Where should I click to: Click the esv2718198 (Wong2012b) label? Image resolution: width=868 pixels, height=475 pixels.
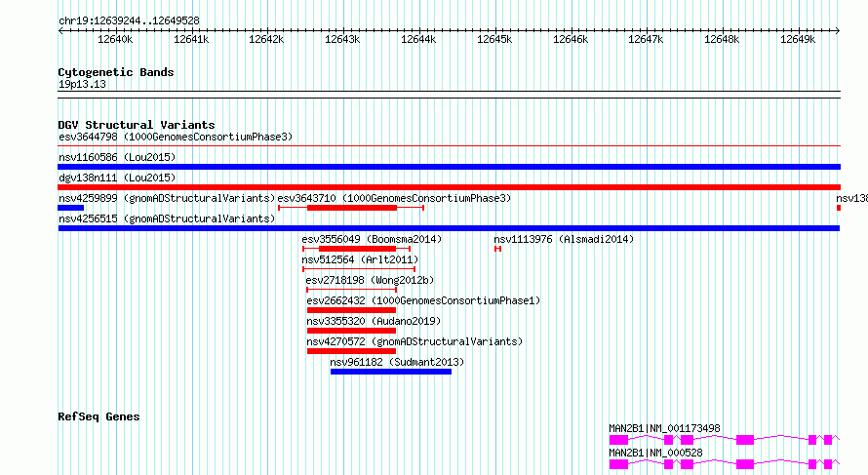click(x=370, y=280)
